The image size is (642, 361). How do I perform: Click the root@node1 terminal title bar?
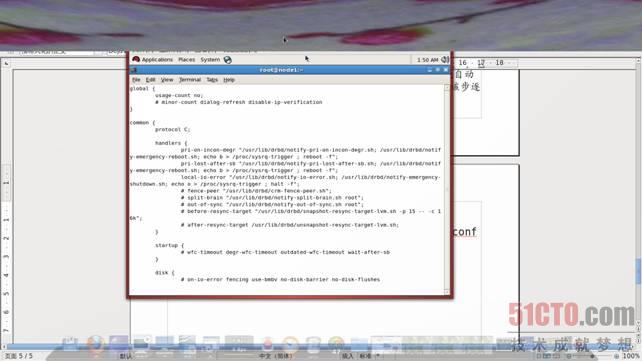point(281,70)
